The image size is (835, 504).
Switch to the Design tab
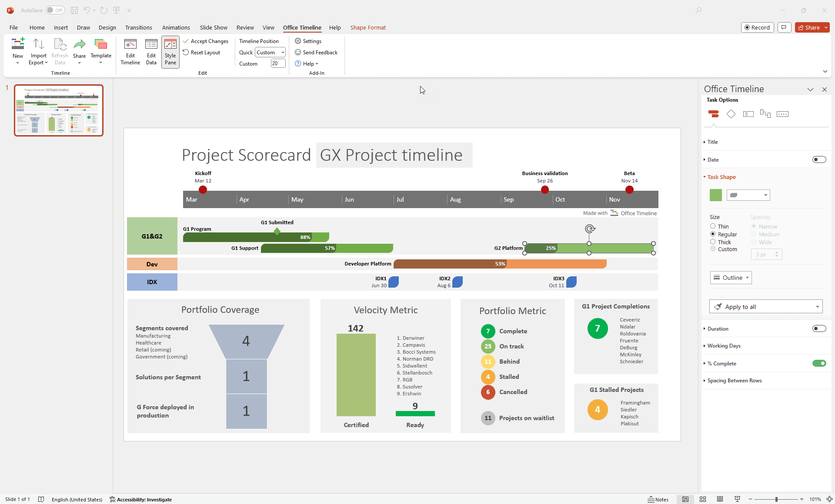(x=107, y=27)
